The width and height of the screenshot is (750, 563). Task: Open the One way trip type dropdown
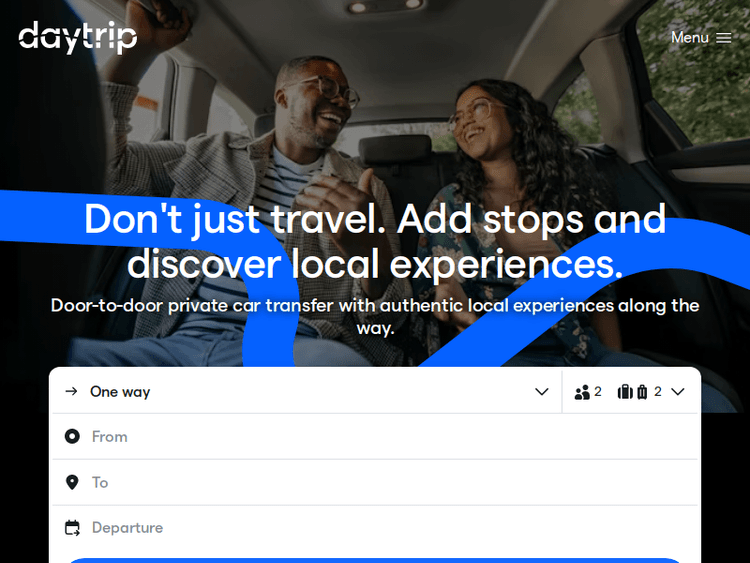307,392
